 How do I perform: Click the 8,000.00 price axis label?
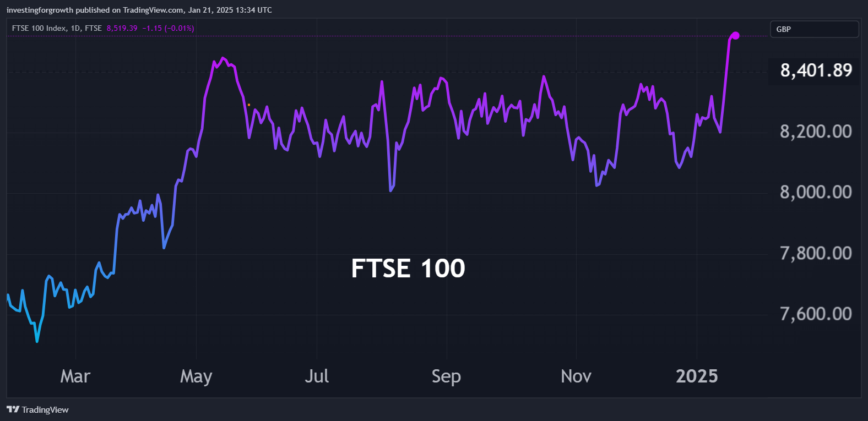(x=816, y=192)
